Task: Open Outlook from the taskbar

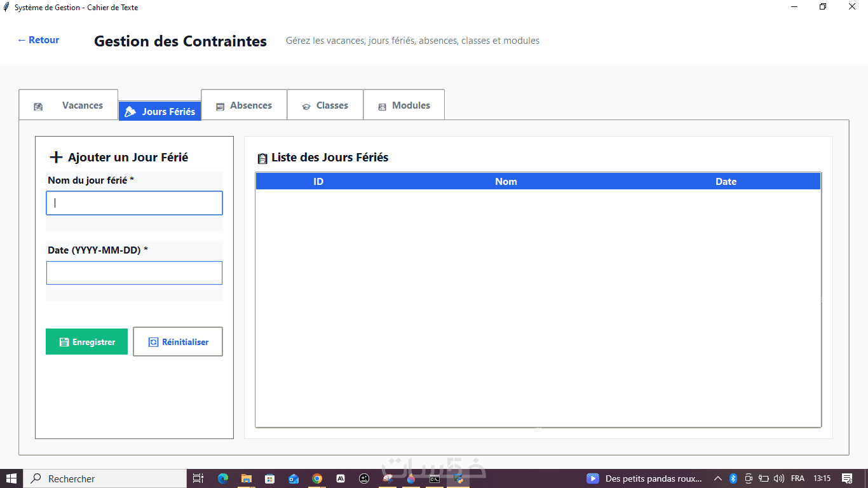Action: 293,478
